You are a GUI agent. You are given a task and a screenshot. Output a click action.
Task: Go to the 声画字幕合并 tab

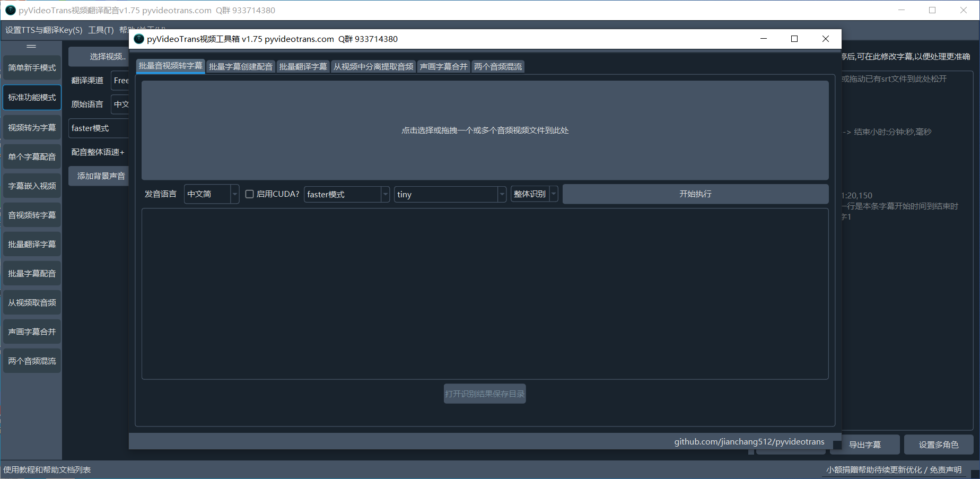coord(444,67)
